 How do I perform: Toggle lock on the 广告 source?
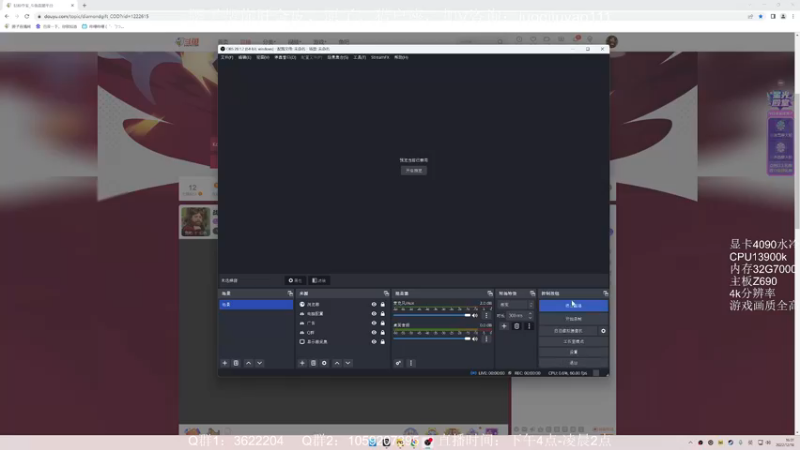point(383,323)
